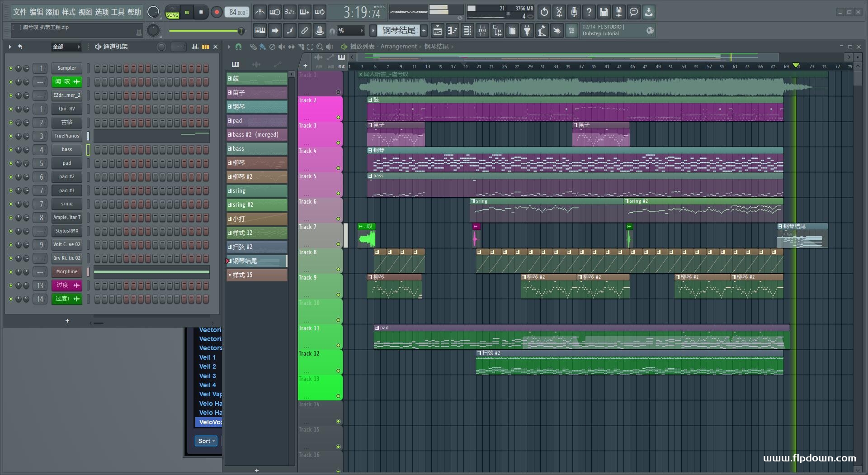This screenshot has width=868, height=475.
Task: Expand the channel rack options arrow menu
Action: (x=9, y=47)
